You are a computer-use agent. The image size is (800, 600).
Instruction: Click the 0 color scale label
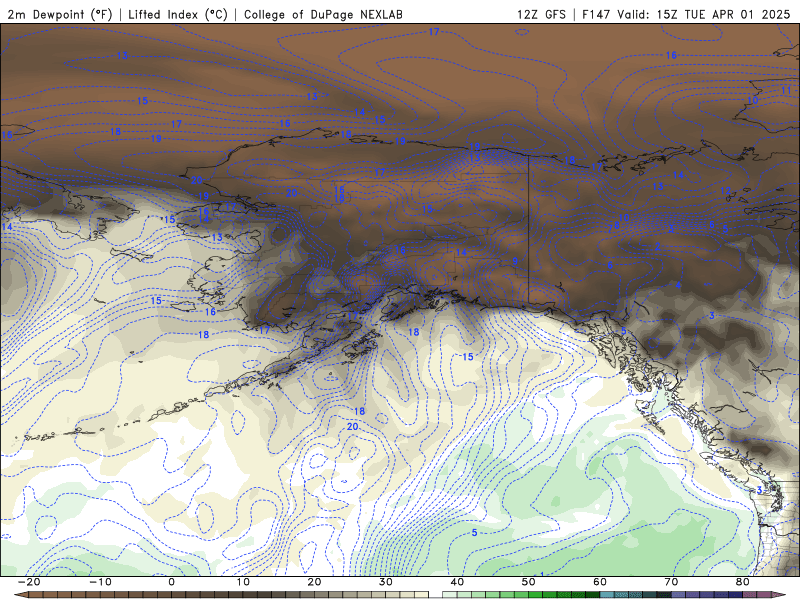pos(171,582)
